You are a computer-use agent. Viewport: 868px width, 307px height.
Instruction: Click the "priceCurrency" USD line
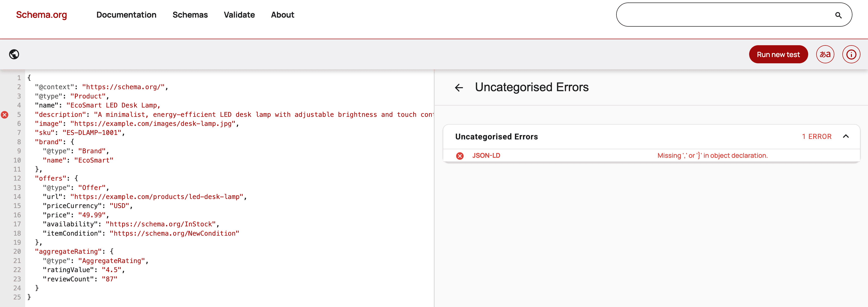pyautogui.click(x=88, y=206)
